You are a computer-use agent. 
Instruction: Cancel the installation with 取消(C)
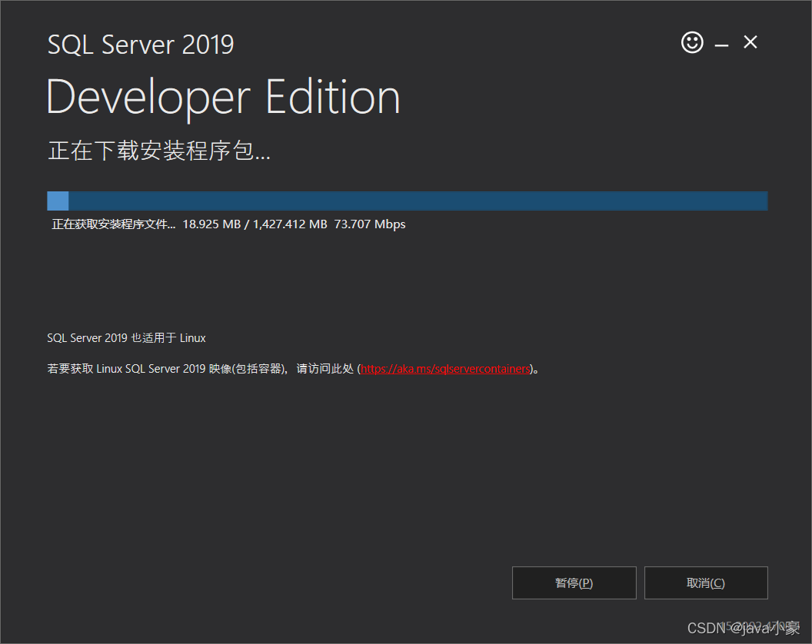[x=706, y=583]
